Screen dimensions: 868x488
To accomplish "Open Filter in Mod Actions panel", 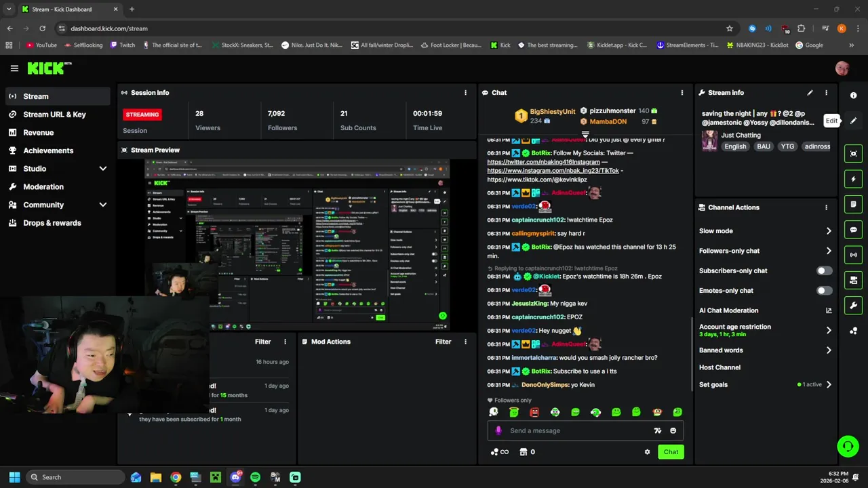I will point(443,342).
